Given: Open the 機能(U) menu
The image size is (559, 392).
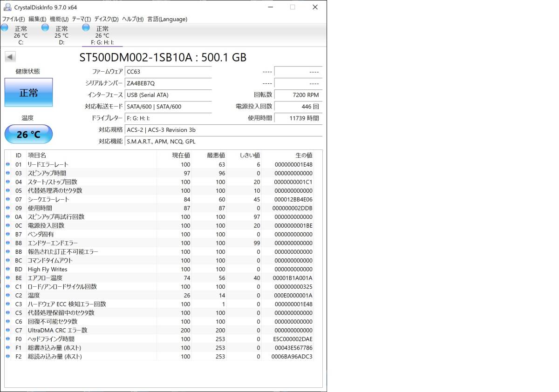Looking at the screenshot, I should point(59,19).
